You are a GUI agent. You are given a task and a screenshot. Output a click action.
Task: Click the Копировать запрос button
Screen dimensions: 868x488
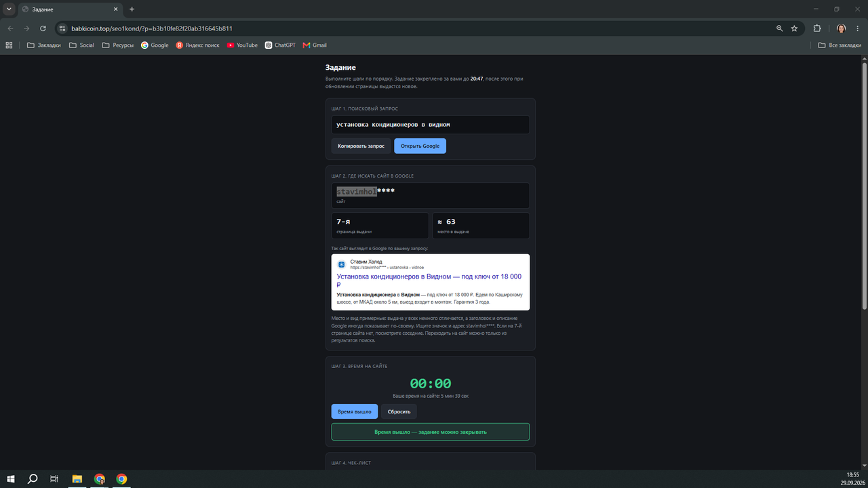click(x=361, y=146)
